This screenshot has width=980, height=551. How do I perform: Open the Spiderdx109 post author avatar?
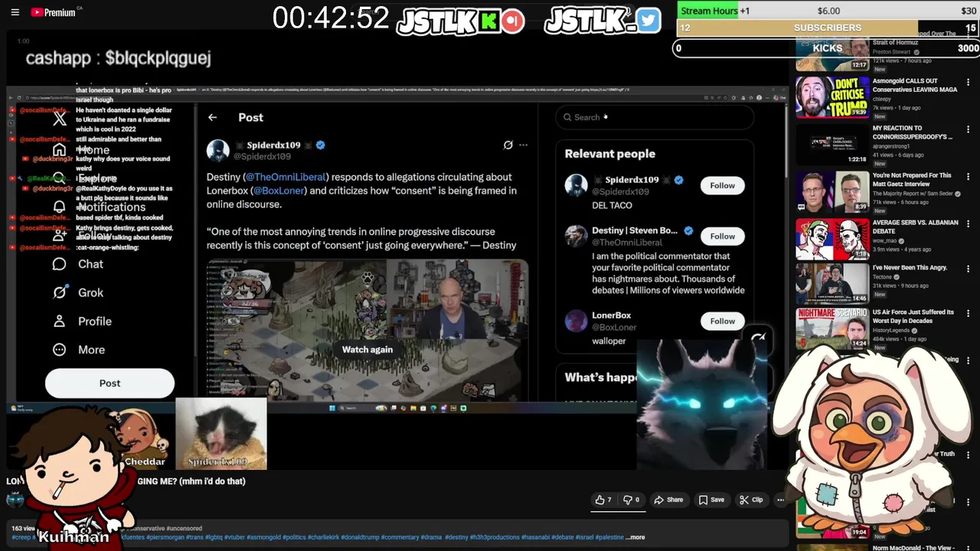tap(218, 150)
